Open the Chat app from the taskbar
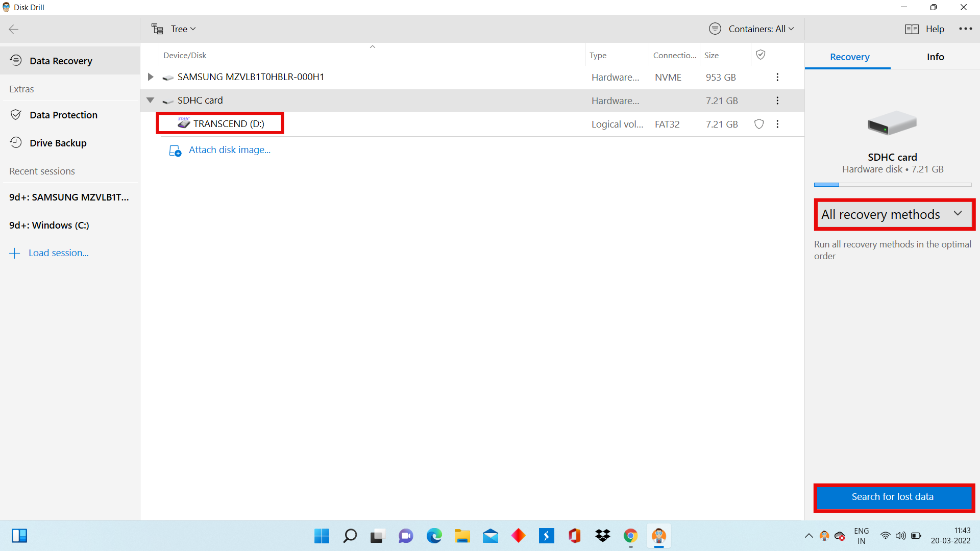 click(x=406, y=536)
